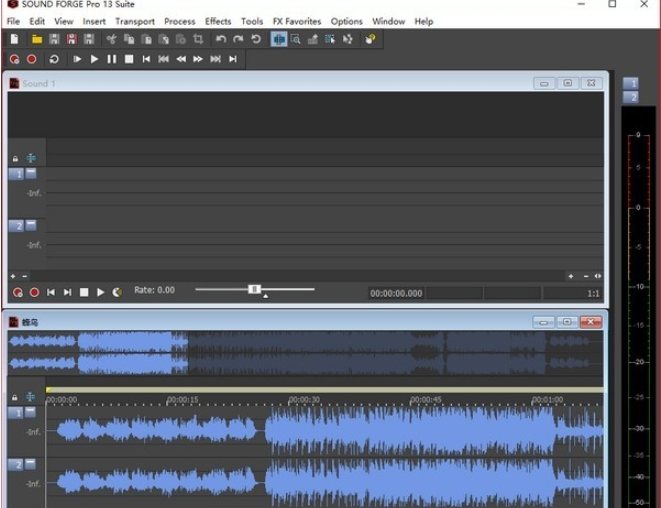661x508 pixels.
Task: Collapse channel 1 in Sound 1 window
Action: 31,173
